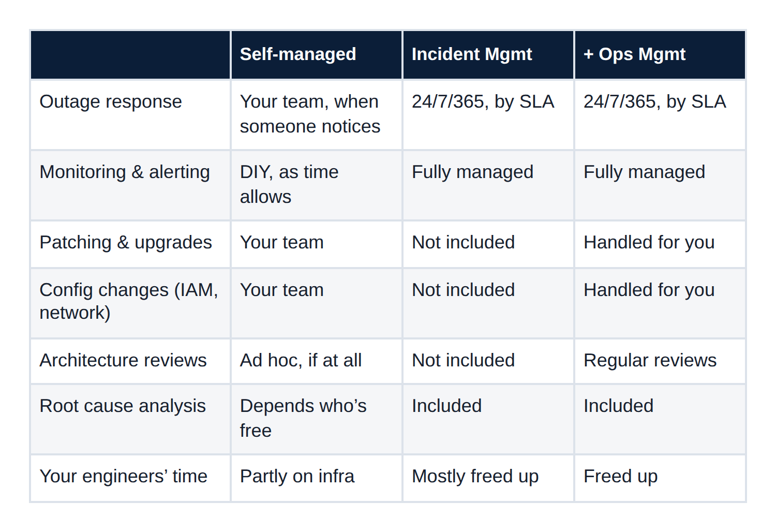Click 'Included' under Ops Mgmt column
This screenshot has height=532, width=776.
(660, 419)
